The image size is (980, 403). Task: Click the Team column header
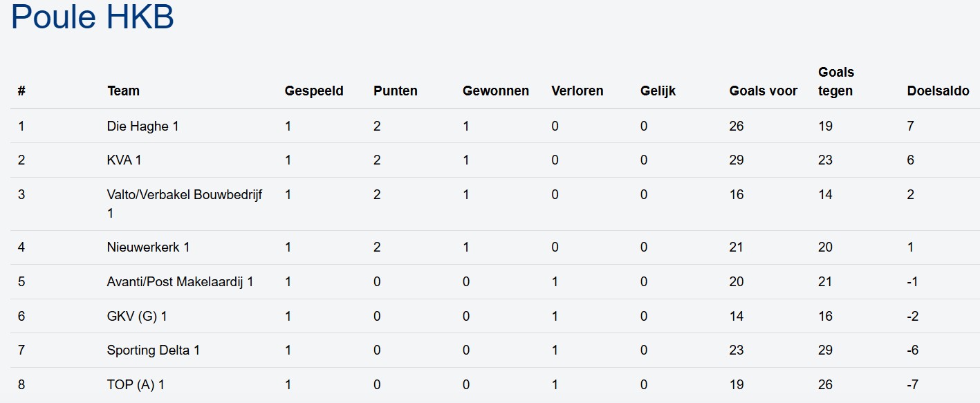coord(123,91)
